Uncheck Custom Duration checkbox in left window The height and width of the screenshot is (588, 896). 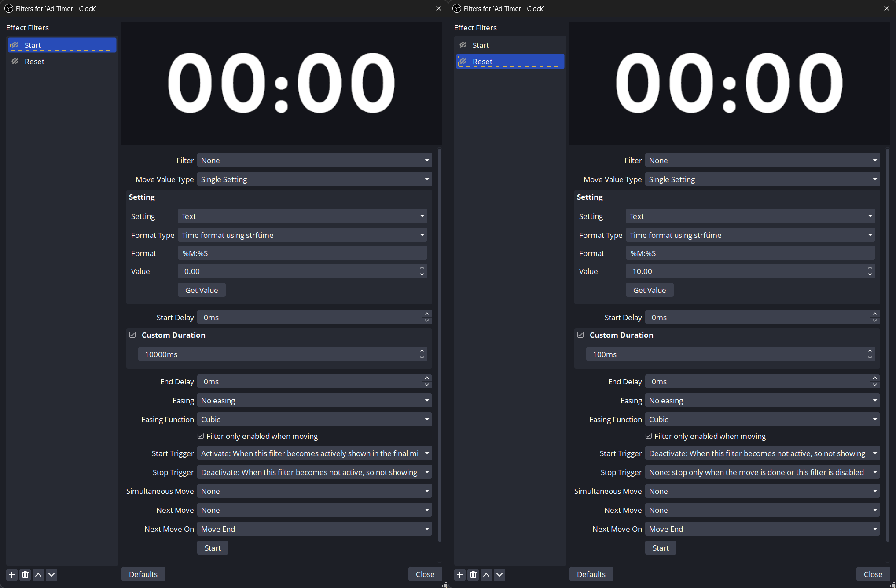[x=132, y=335]
